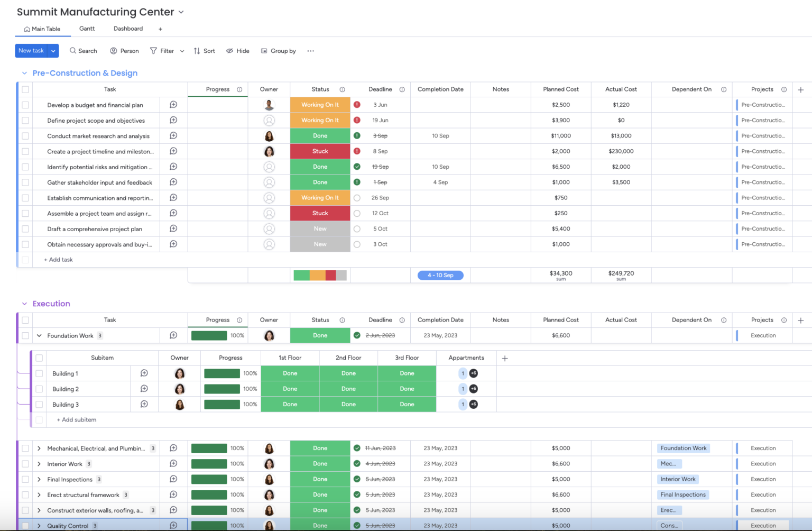Image resolution: width=812 pixels, height=531 pixels.
Task: Open conversation for Develop a budget task
Action: 173,105
